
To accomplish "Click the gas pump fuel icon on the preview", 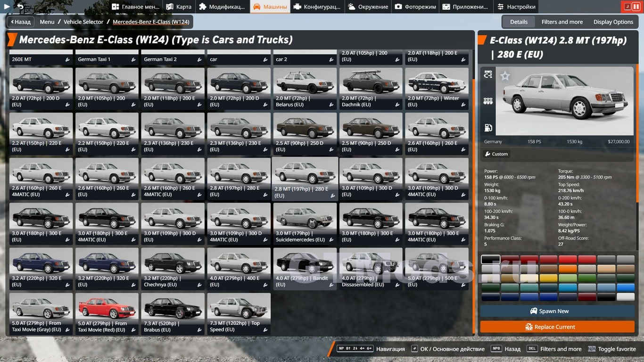I will [488, 128].
